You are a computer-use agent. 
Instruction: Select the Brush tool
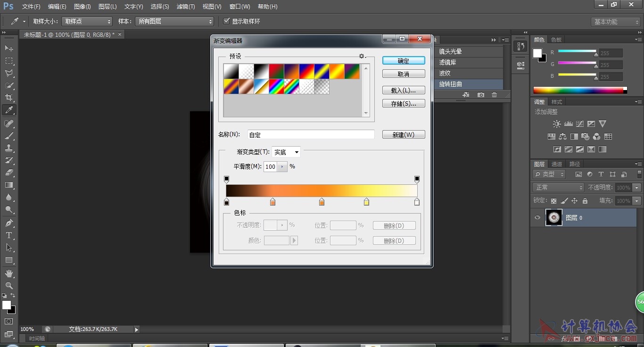9,136
